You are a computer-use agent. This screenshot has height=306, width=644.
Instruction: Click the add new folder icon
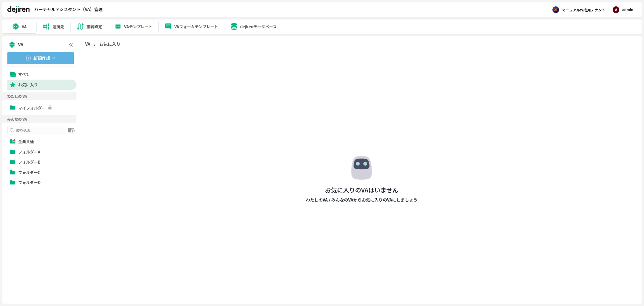(71, 130)
